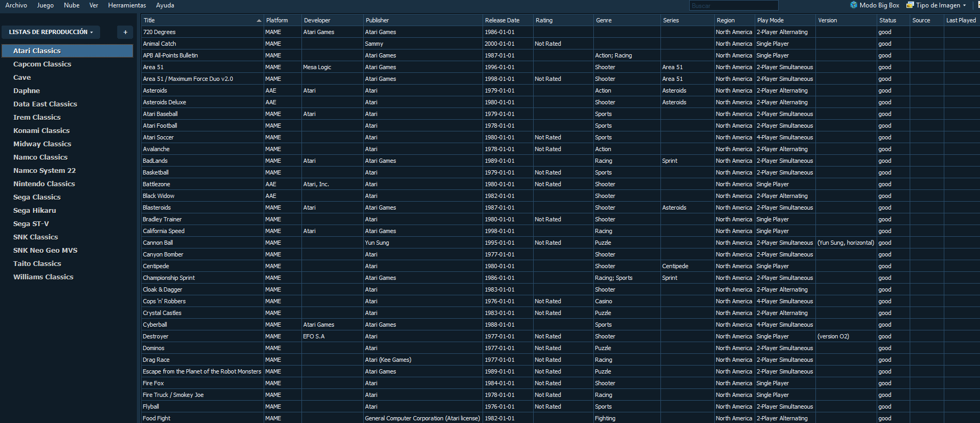This screenshot has height=423, width=980.
Task: Select the Sega Classics playlist
Action: [x=37, y=197]
